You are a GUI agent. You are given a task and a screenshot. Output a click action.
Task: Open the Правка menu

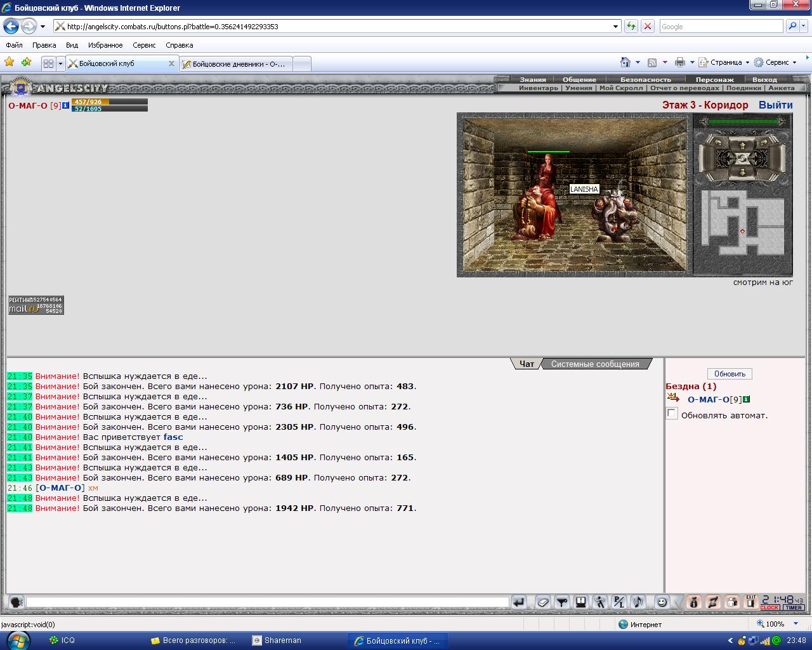tap(44, 45)
